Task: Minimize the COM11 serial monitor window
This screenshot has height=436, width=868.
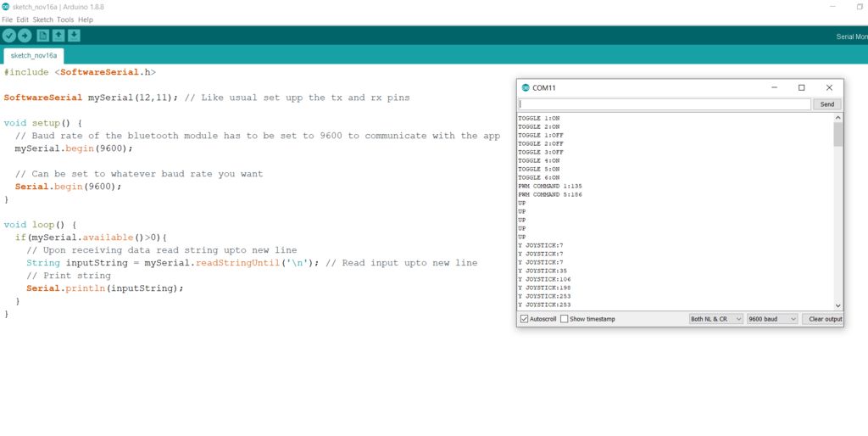Action: 775,87
